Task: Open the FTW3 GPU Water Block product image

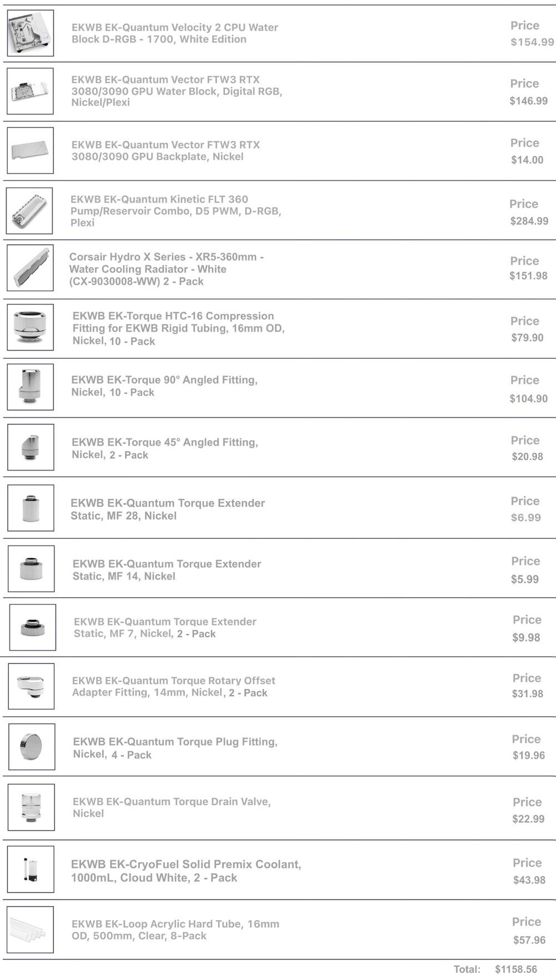Action: (31, 92)
